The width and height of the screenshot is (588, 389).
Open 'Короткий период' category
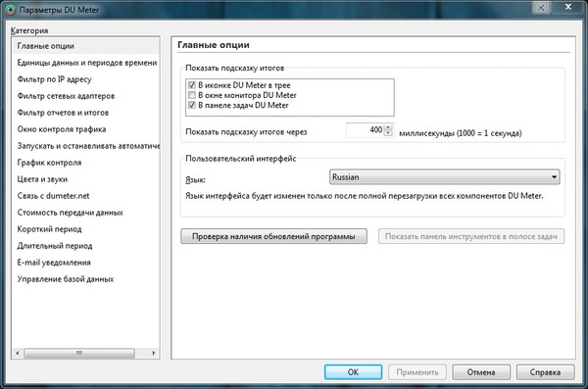[x=85, y=229]
